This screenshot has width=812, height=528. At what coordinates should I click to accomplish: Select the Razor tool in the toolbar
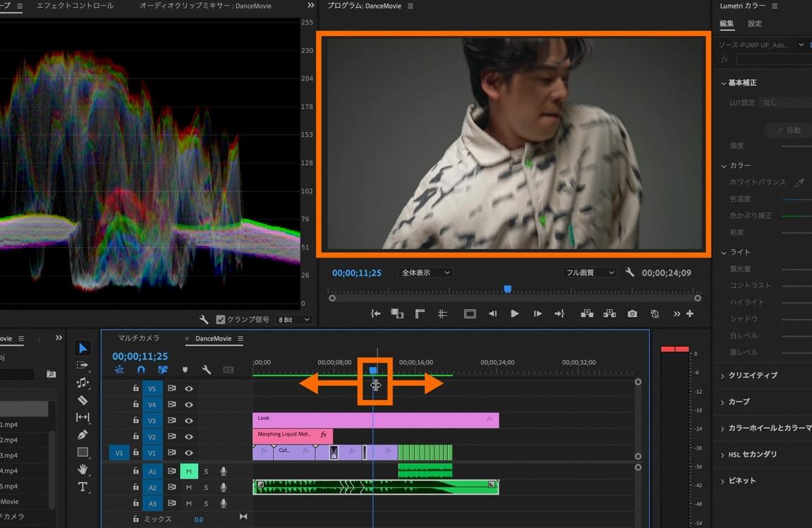tap(83, 400)
